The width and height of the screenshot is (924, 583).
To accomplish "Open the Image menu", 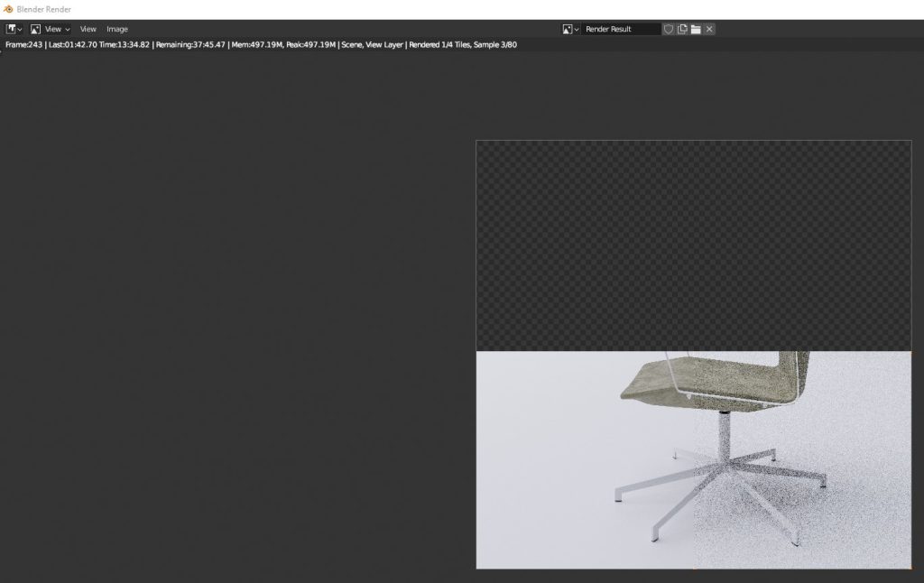I will [x=117, y=29].
